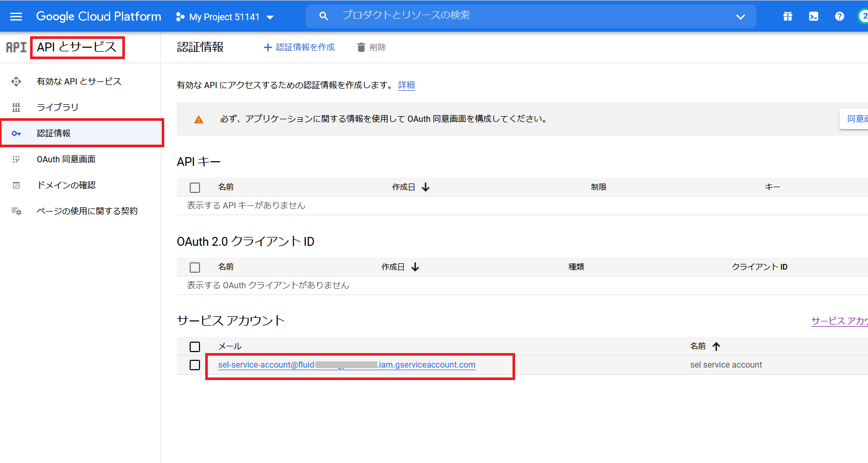Click 認証情報を作成 button
The width and height of the screenshot is (868, 463).
[x=299, y=47]
